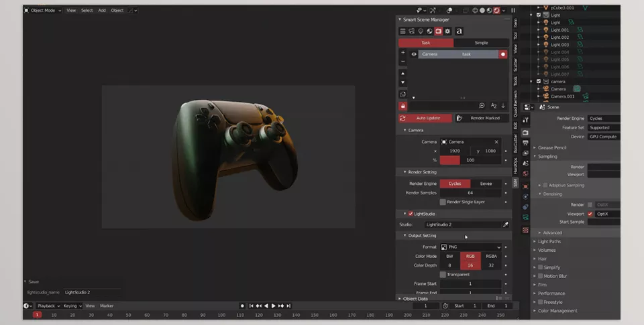Uncheck the LightStudio checkbox
644x325 pixels.
[x=411, y=214]
